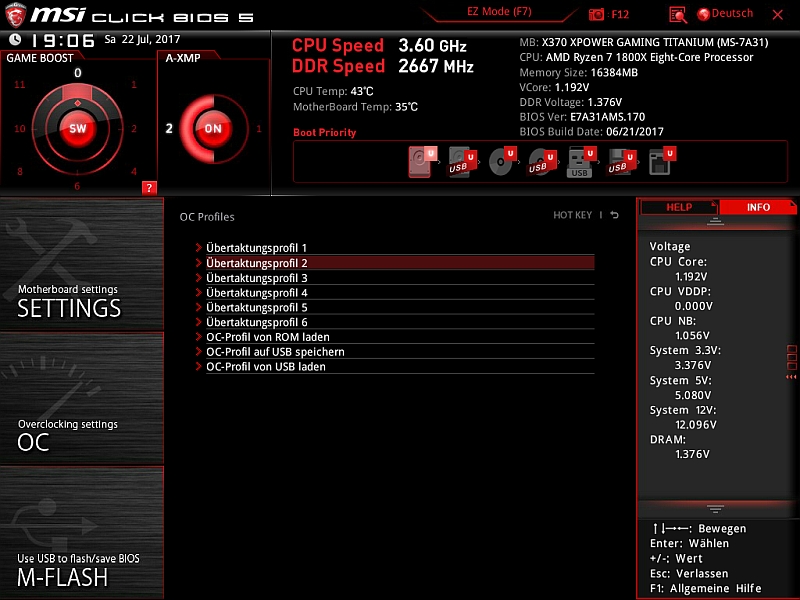Click the clock icon next to the time
The height and width of the screenshot is (600, 800).
[15, 39]
